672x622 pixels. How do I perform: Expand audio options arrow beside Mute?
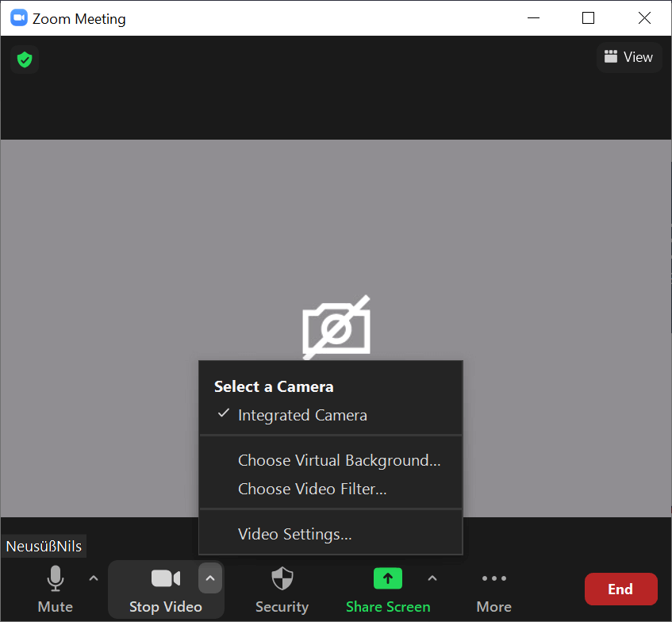click(x=94, y=578)
